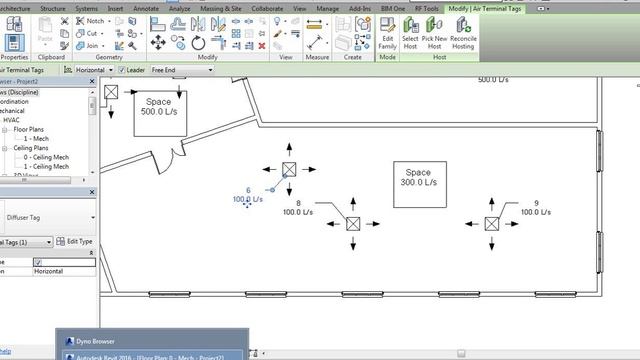Click the drawing area horizontal scrollbar thumb
Viewport: 640px width, 360px height.
click(461, 353)
